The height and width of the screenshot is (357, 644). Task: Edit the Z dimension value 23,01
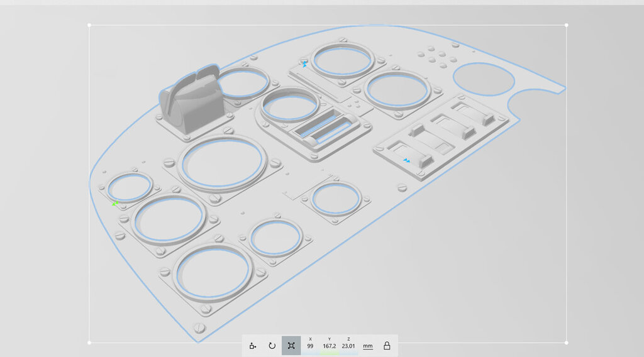(348, 346)
